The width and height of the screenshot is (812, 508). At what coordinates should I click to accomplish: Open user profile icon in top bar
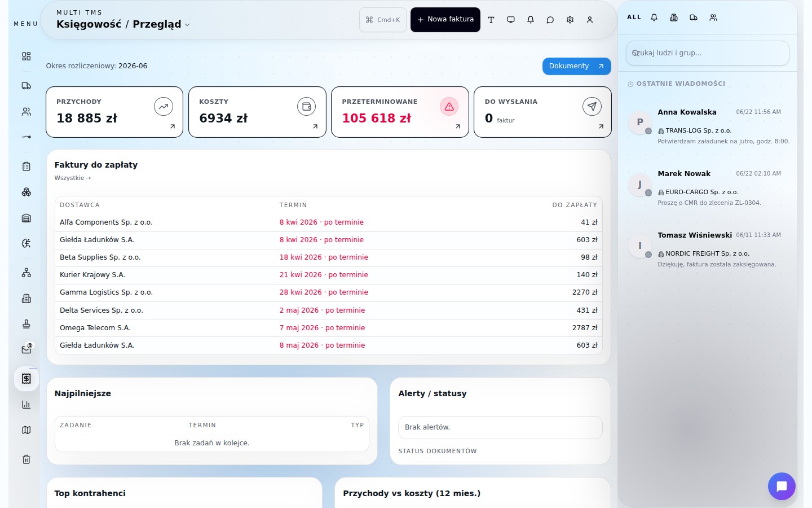pos(590,20)
